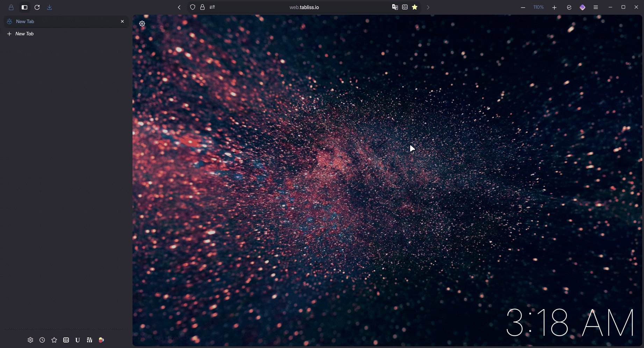Open browser settings gear in sidebar footer
This screenshot has width=644, height=348.
[x=30, y=340]
